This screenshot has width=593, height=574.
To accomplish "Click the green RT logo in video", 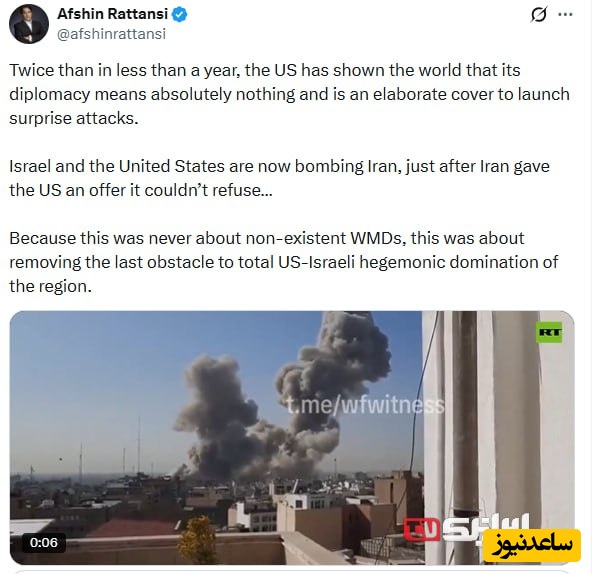I will [x=549, y=332].
